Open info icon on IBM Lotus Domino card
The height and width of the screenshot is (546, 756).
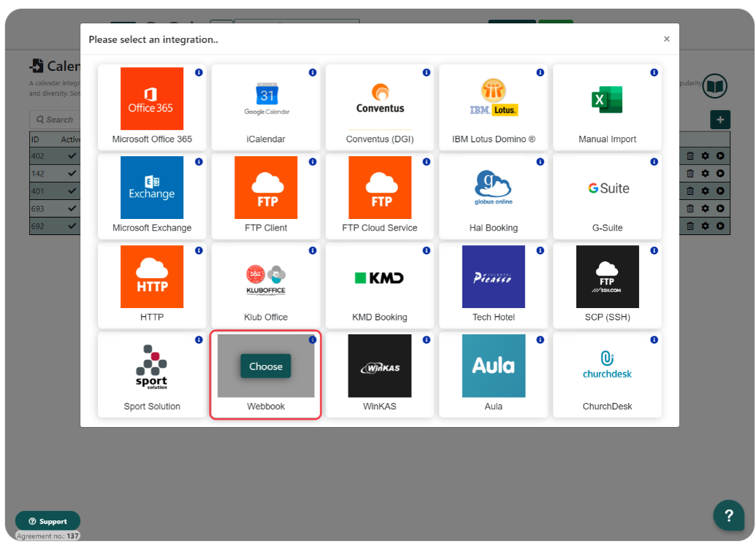click(540, 72)
